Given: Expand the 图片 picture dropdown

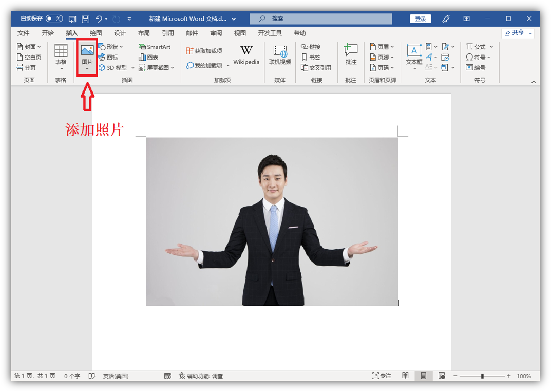Looking at the screenshot, I should 87,68.
